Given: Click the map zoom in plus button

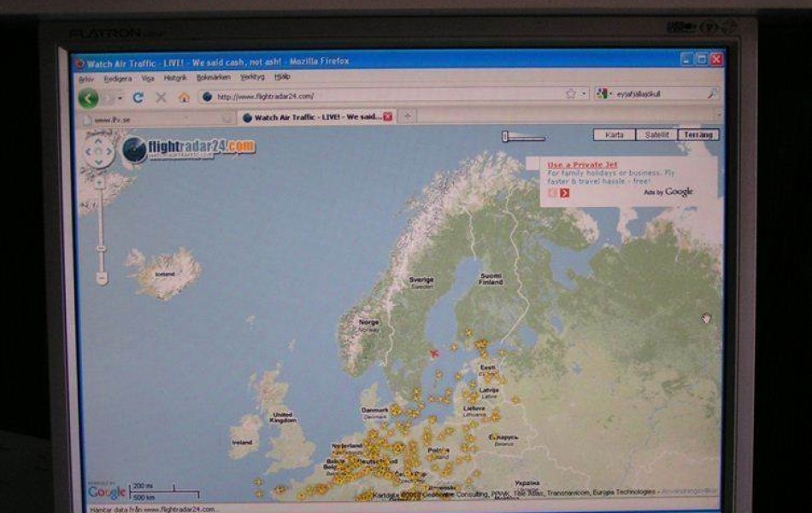Looking at the screenshot, I should (x=100, y=182).
